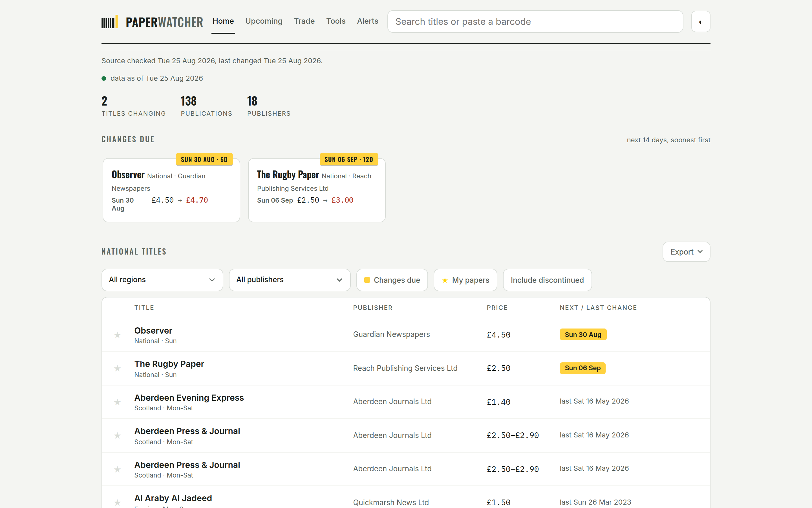Click the SUN 06 SEP · 12D badge
812x508 pixels.
coord(349,159)
